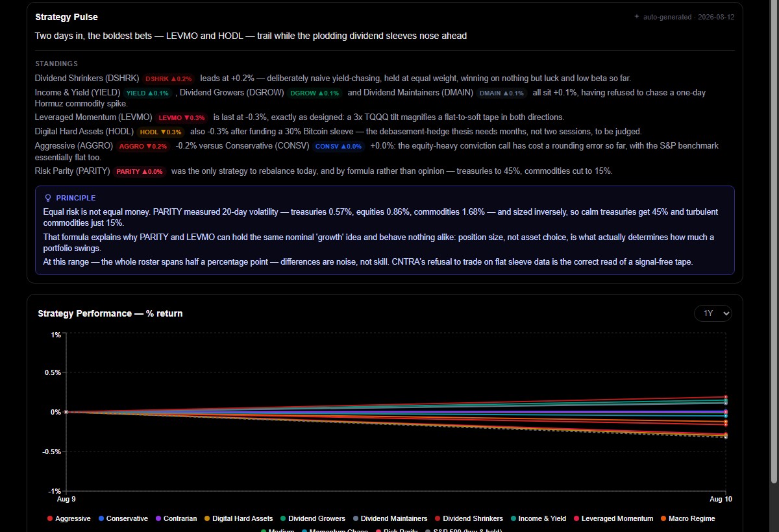Click the text 'Dividend Shrinkers (DSHRK)'
The image size is (779, 532).
[87, 79]
